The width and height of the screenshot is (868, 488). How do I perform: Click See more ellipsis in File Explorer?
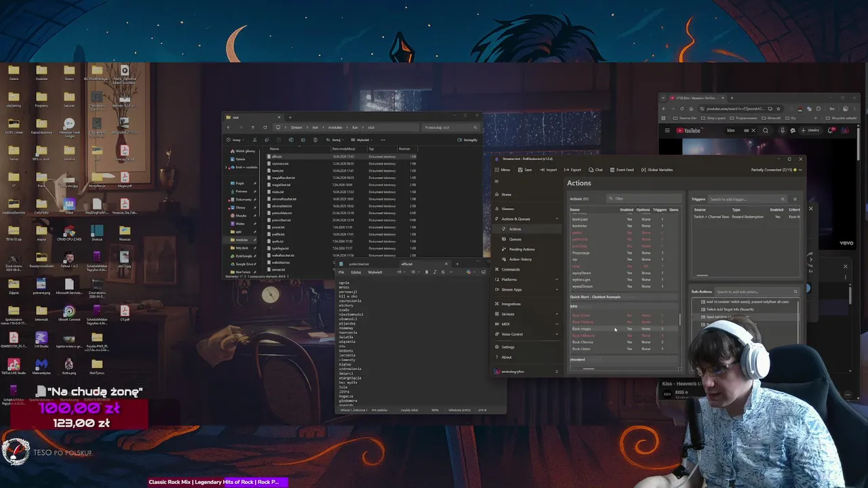click(x=383, y=140)
